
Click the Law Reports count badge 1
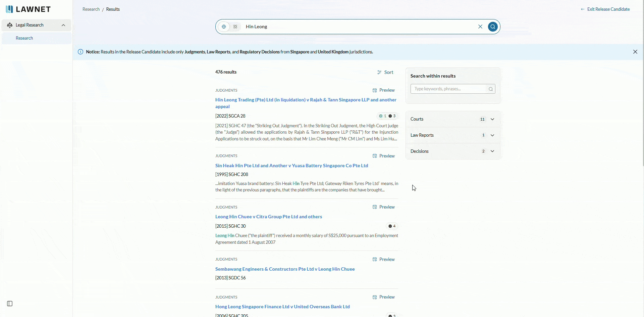click(483, 135)
